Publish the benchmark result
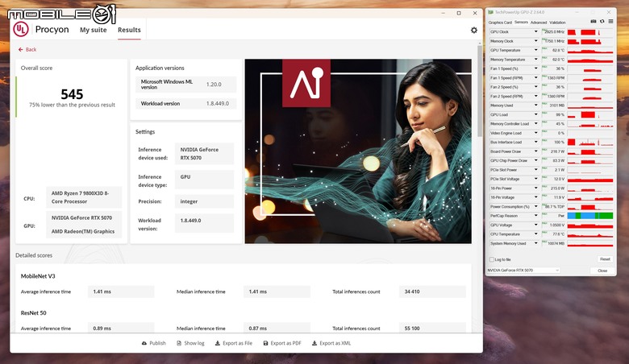 point(154,343)
